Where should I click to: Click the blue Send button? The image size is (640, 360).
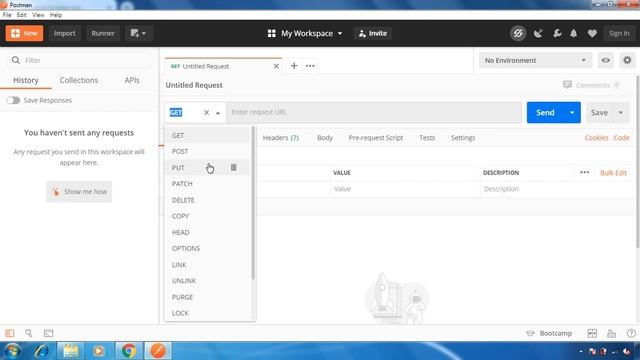click(x=545, y=113)
